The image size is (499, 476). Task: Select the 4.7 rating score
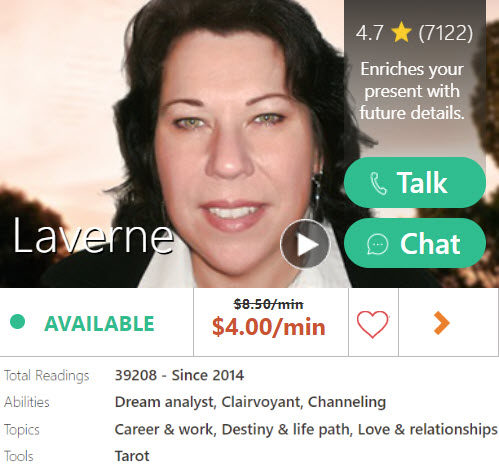click(x=369, y=33)
